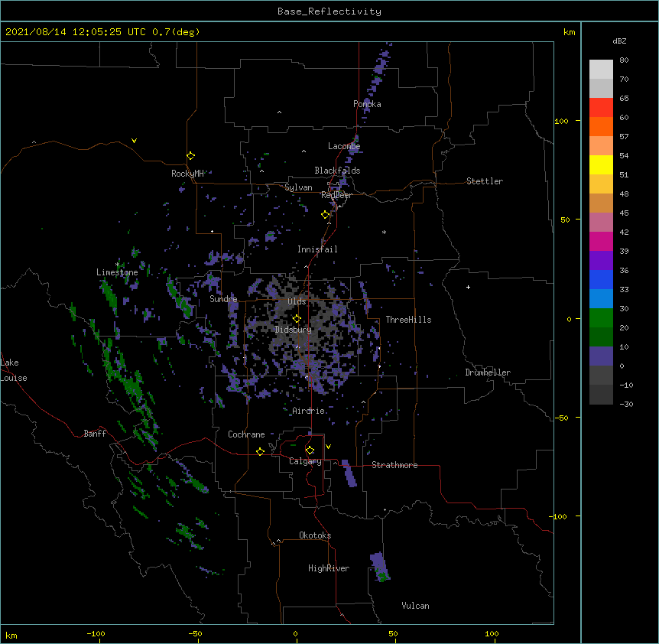Click the HighRiver label
The image size is (659, 644).
(x=329, y=568)
